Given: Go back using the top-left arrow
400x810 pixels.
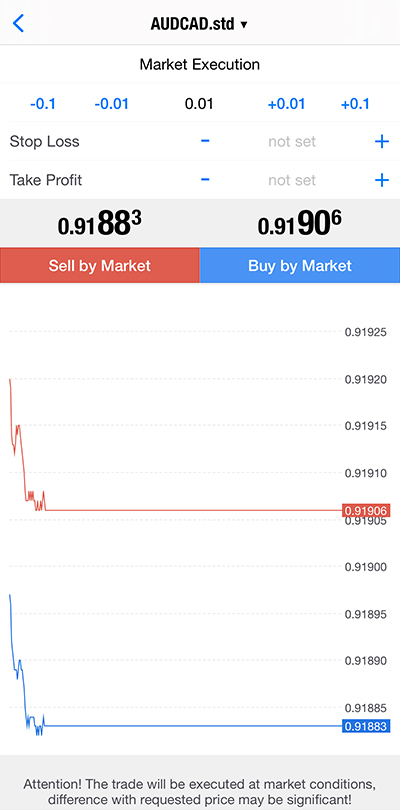Looking at the screenshot, I should point(18,23).
